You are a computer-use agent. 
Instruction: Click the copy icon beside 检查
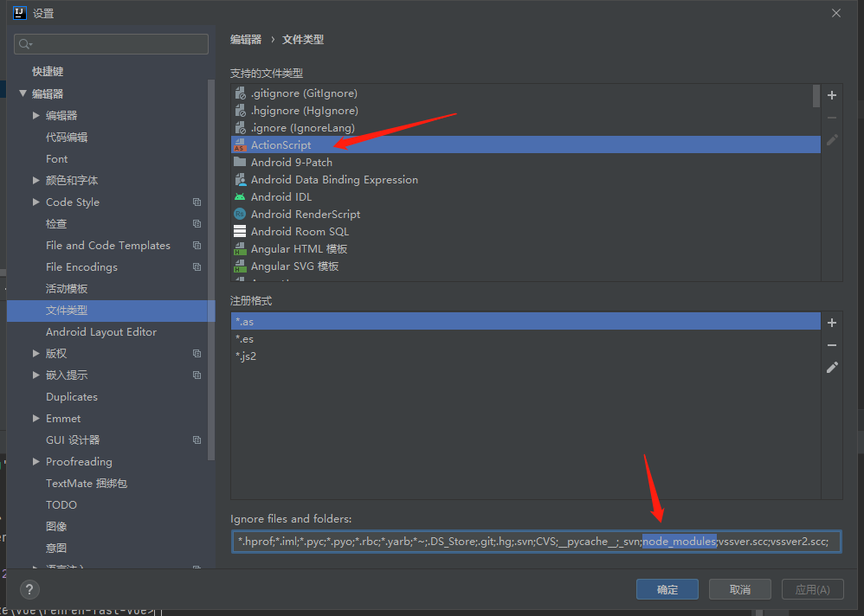(x=197, y=223)
